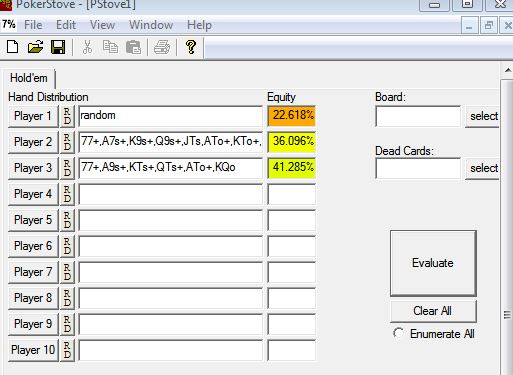
Task: Switch to the Hold'em tab
Action: tap(29, 78)
